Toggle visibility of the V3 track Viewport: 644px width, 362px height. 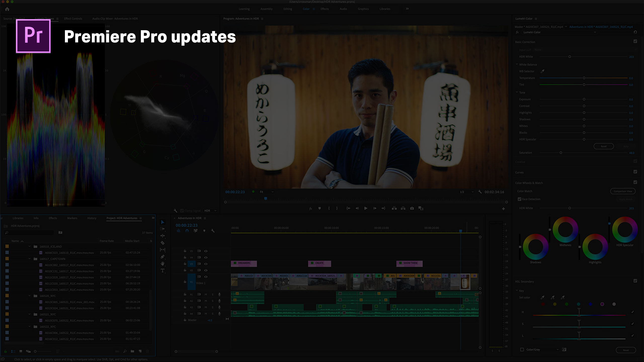pos(206,264)
